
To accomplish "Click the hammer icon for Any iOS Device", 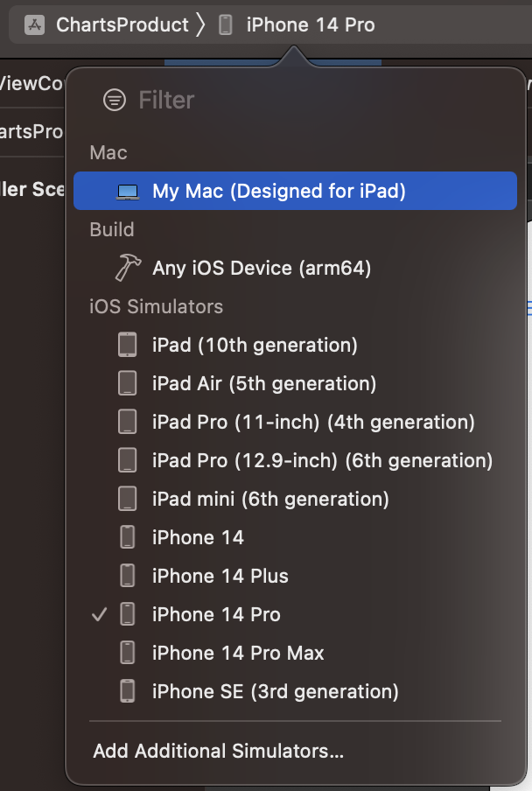I will coord(127,267).
